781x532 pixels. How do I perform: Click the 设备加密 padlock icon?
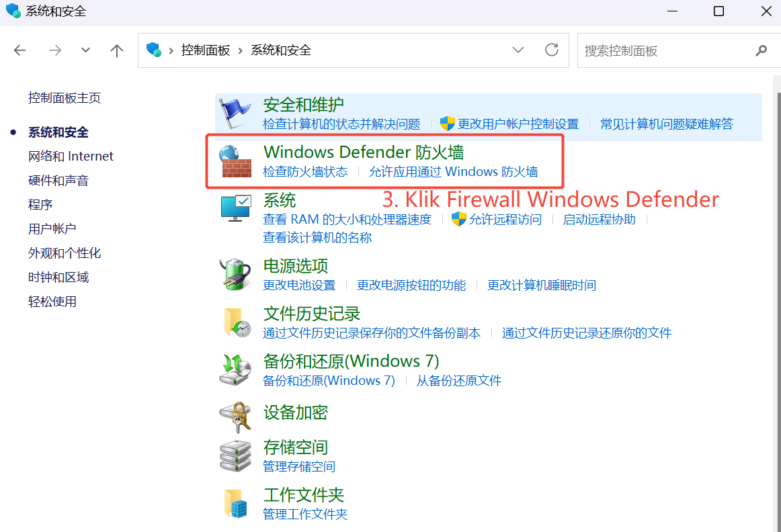pyautogui.click(x=236, y=417)
